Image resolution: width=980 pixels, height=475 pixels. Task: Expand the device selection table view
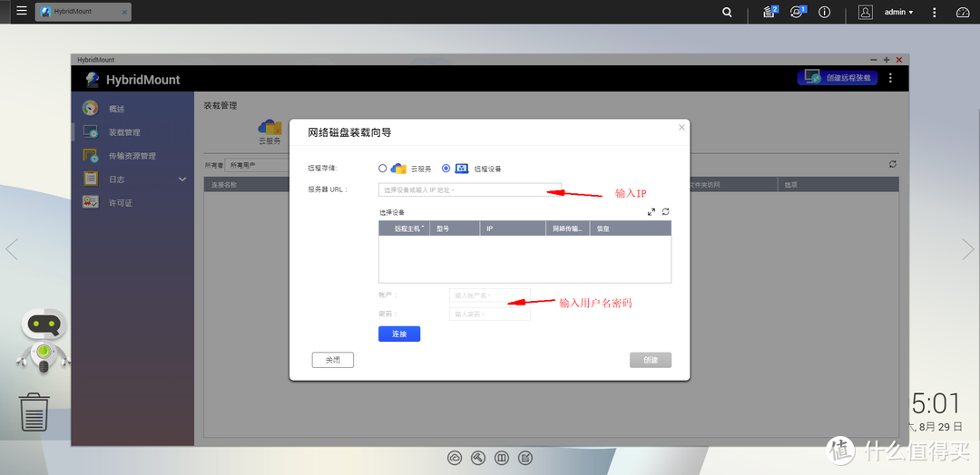[652, 212]
